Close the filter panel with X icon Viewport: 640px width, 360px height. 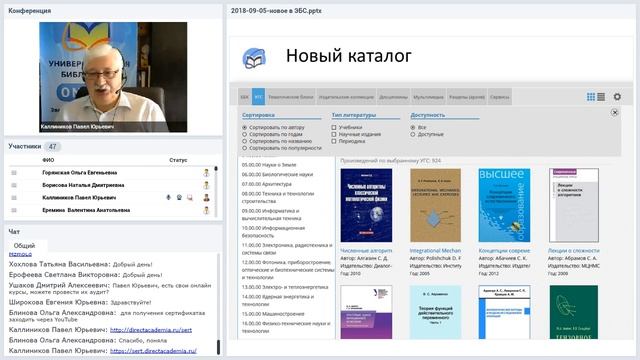pyautogui.click(x=615, y=112)
